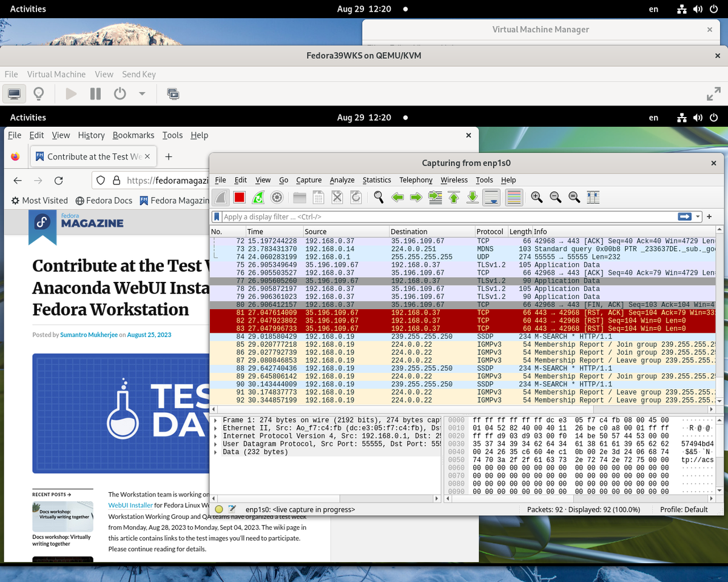
Task: Open Wireshark Go menu
Action: point(283,180)
